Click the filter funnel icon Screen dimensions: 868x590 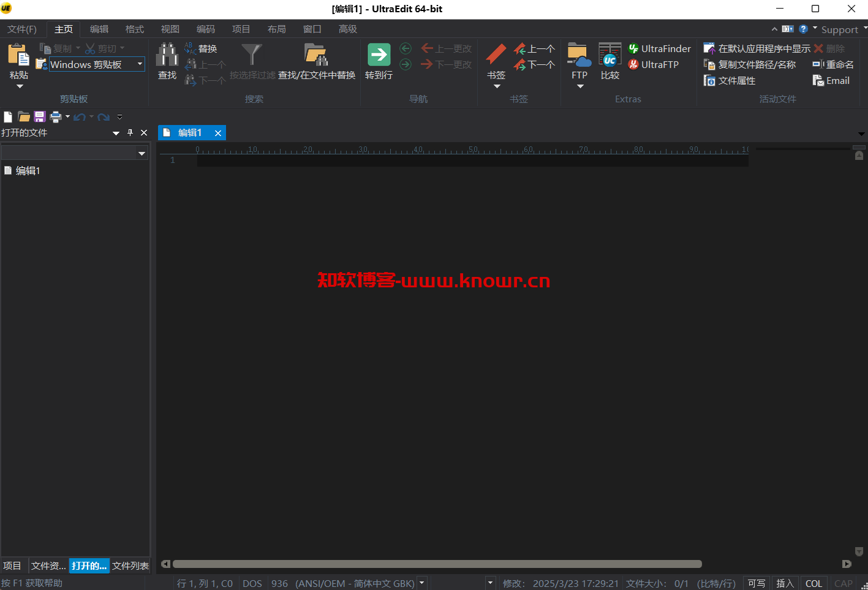[252, 55]
